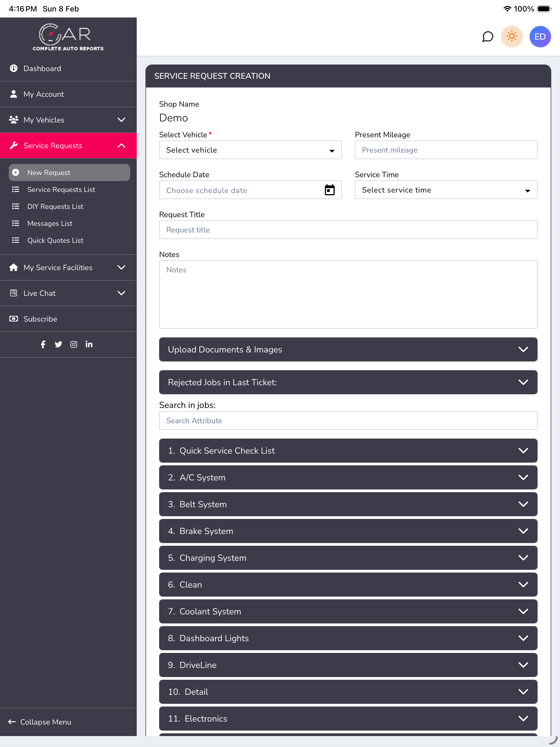This screenshot has height=747, width=560.
Task: Click the Choose schedule date field
Action: 250,190
